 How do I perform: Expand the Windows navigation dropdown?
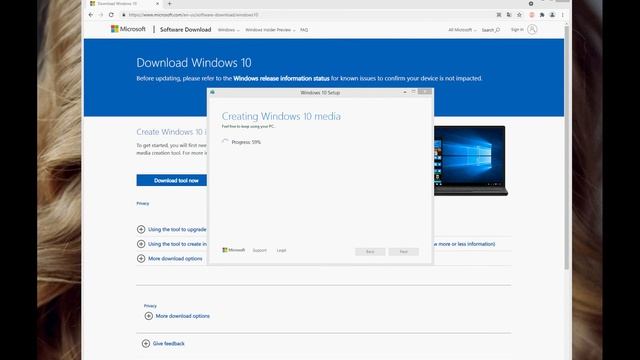click(229, 30)
